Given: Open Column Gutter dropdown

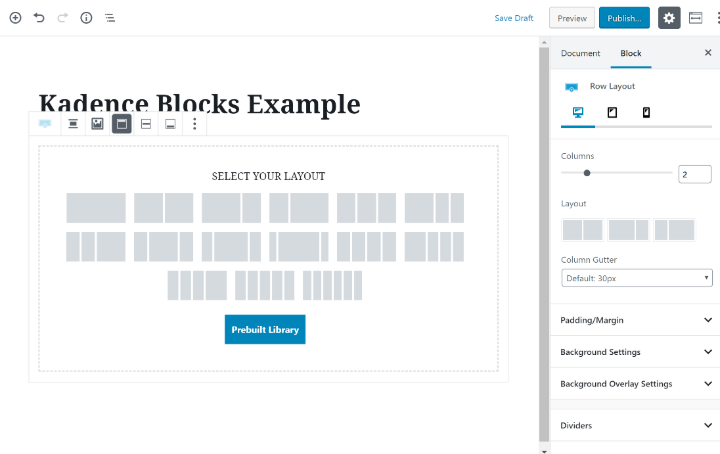Looking at the screenshot, I should click(637, 278).
